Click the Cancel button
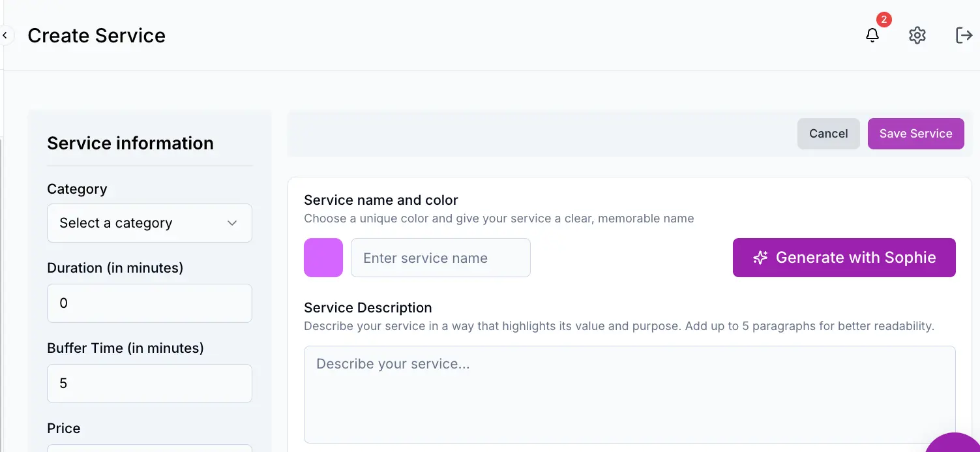The height and width of the screenshot is (452, 980). tap(828, 133)
